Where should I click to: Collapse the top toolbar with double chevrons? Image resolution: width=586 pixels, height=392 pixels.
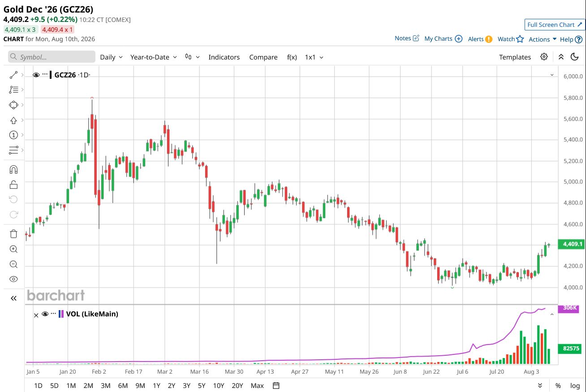click(561, 57)
